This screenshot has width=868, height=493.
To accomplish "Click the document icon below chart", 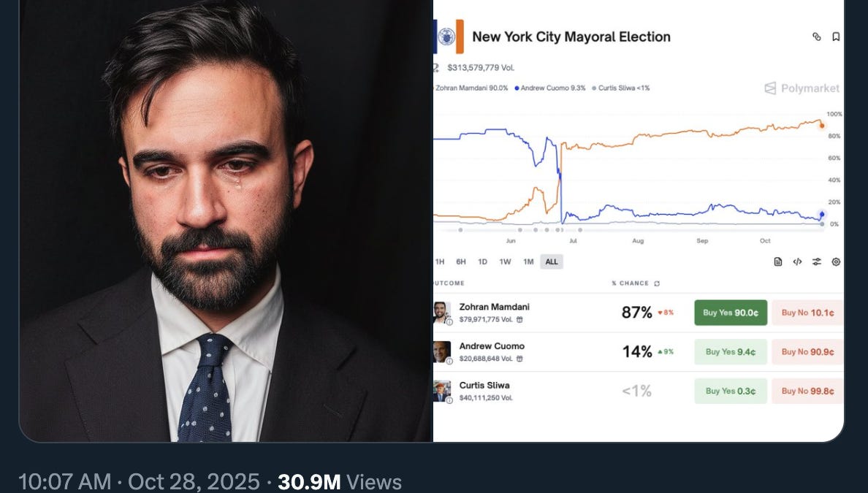I will (x=778, y=261).
